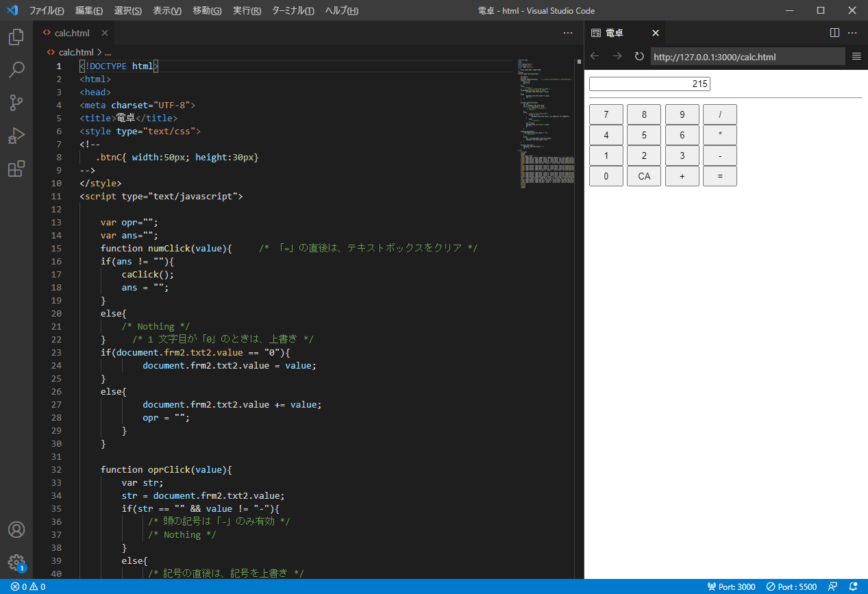
Task: Open the editor more actions menu
Action: point(567,32)
